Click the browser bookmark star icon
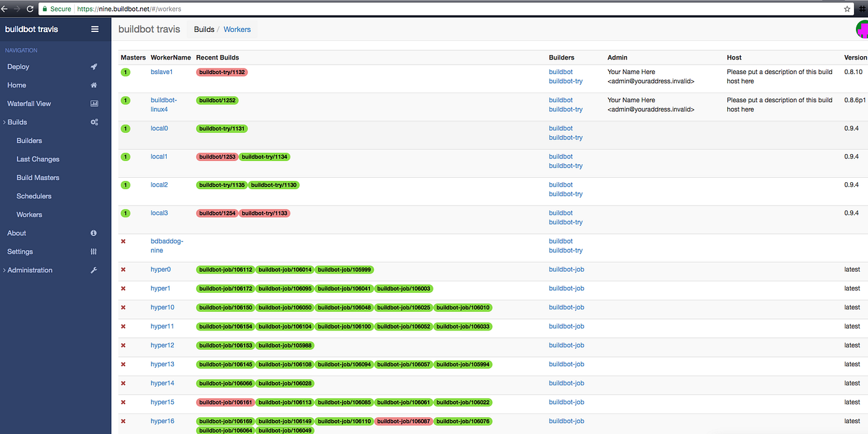Screen dimensions: 868x434 [847, 9]
